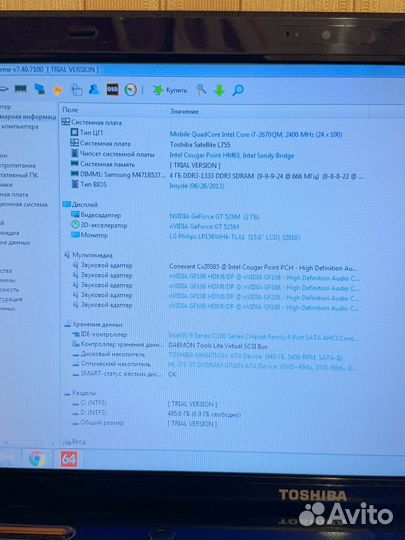Click the Тип BIOS row icon

point(75,184)
